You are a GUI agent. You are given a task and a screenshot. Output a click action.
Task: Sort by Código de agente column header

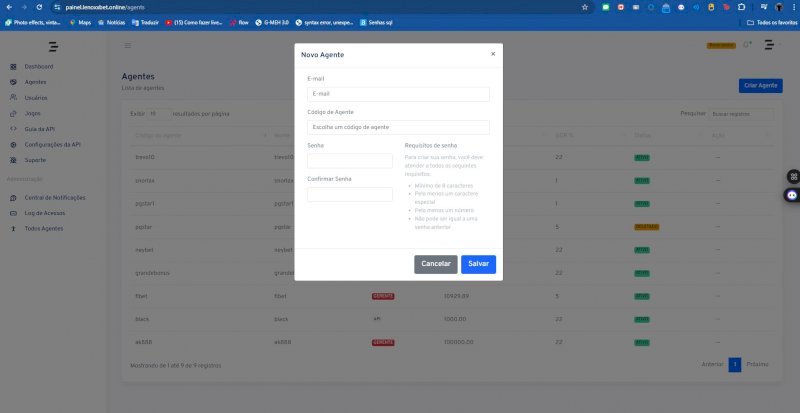pos(200,135)
